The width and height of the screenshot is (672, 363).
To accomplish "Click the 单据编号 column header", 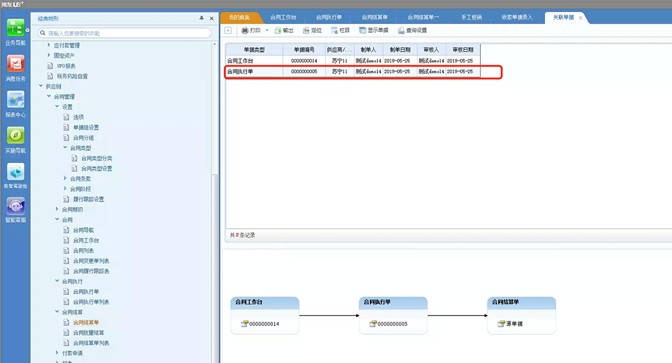I will (304, 50).
